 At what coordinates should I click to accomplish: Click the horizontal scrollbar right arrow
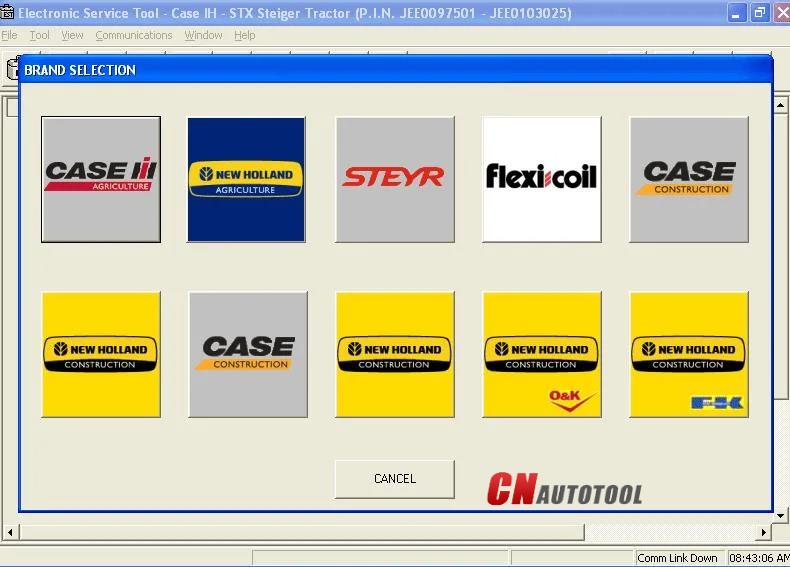[764, 532]
